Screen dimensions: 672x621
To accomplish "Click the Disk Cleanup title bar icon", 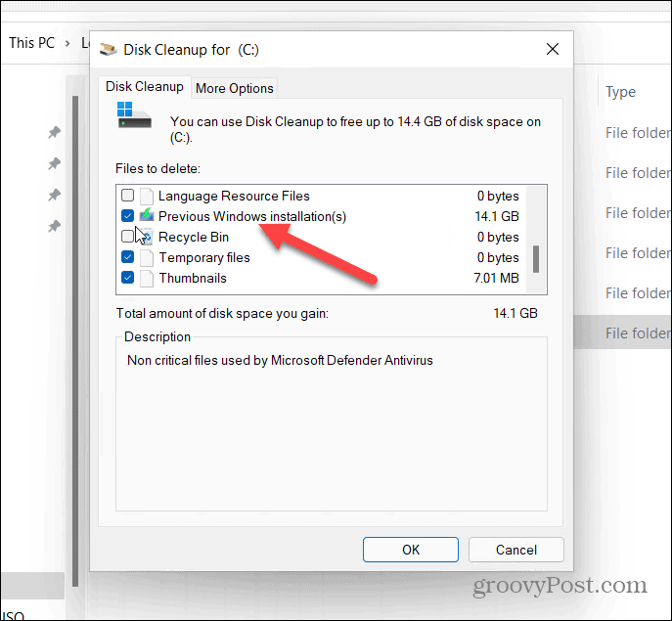I will (x=107, y=49).
